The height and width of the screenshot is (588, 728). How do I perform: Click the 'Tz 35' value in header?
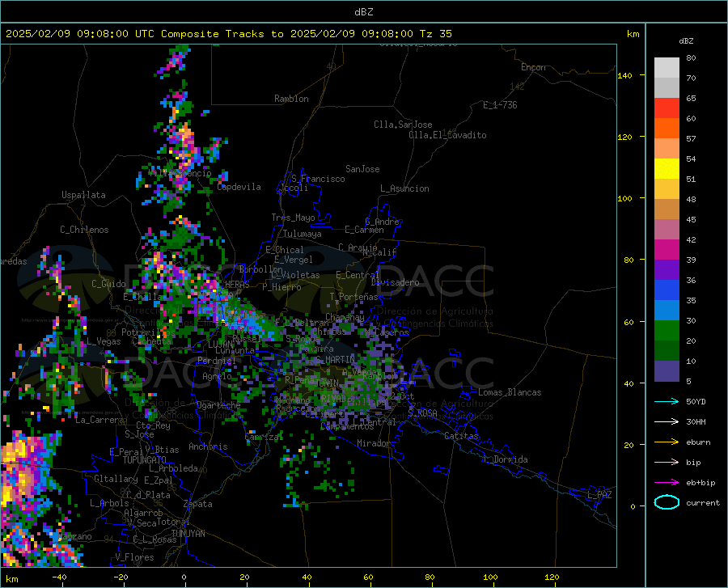pos(436,34)
